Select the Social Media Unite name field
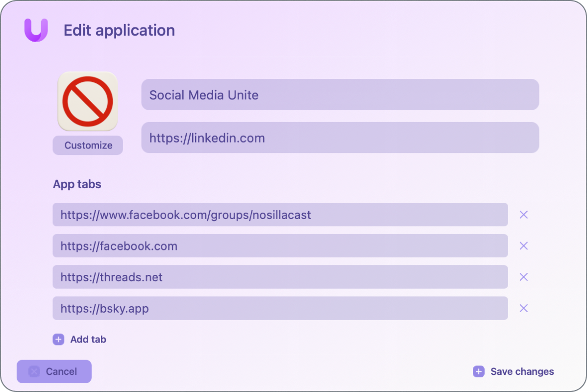This screenshot has height=392, width=587. pos(340,95)
